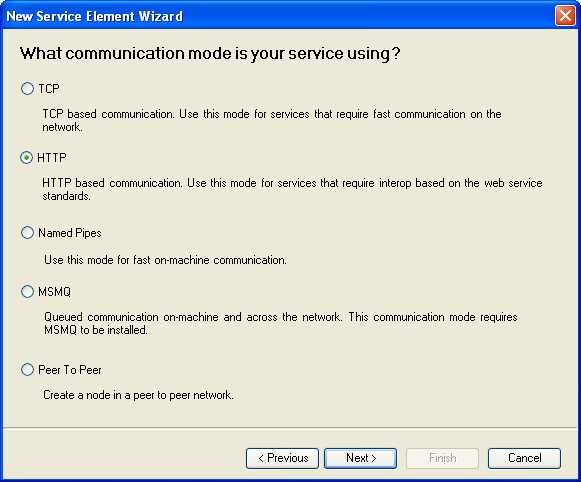Choose the Peer To Peer radio option
Screen dimensions: 581x482
coord(27,369)
